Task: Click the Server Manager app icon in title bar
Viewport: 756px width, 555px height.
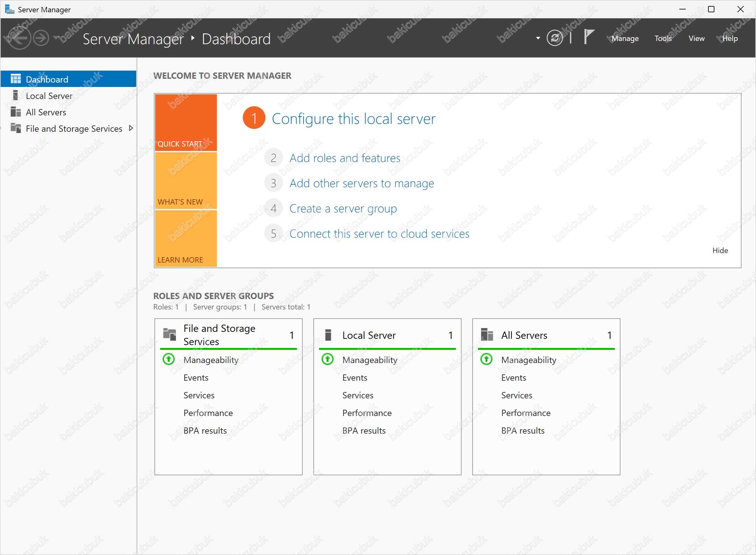Action: click(9, 9)
